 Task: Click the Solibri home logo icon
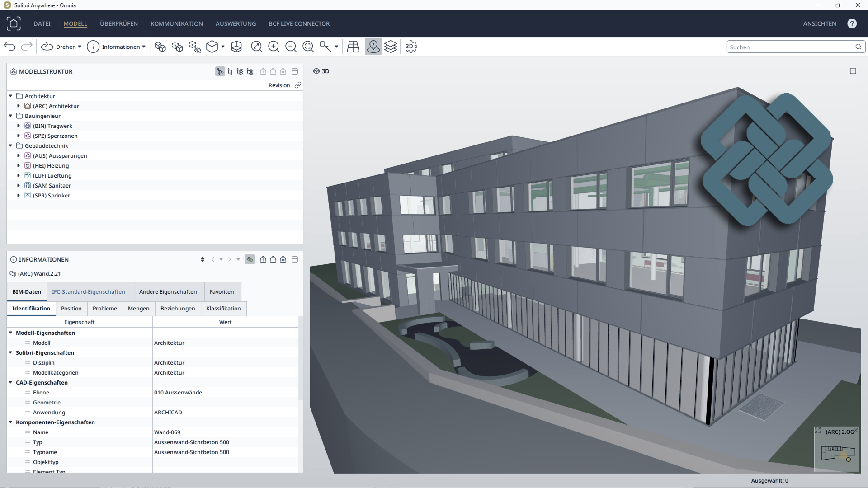click(14, 23)
